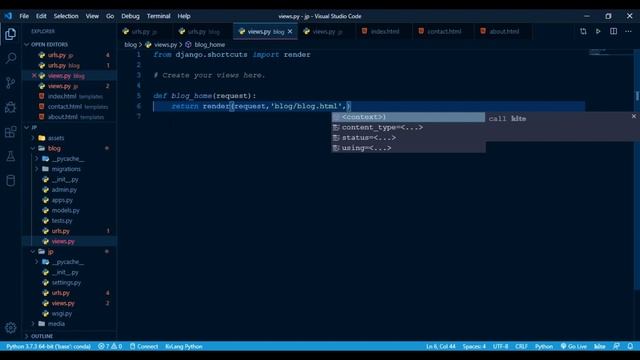
Task: Collapse the JP project root folder
Action: click(x=34, y=127)
